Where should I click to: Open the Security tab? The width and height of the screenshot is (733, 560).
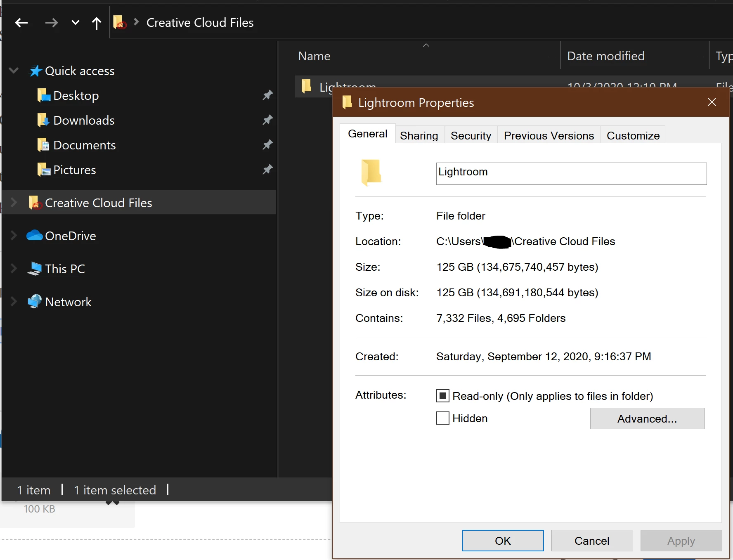pos(471,136)
